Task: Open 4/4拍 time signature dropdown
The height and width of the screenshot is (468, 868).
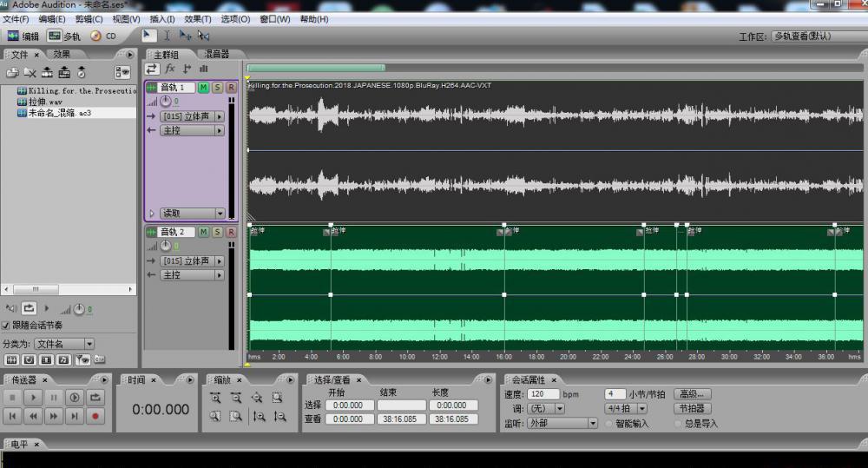Action: [x=626, y=409]
